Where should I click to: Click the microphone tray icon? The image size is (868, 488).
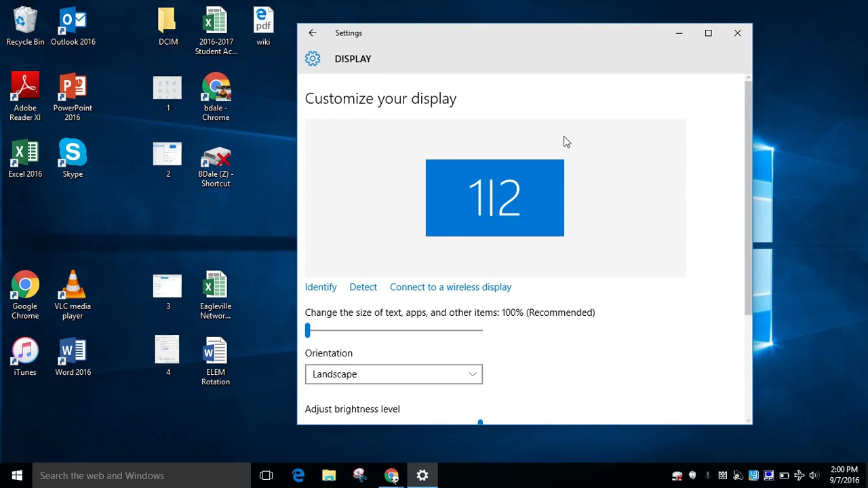coord(708,476)
